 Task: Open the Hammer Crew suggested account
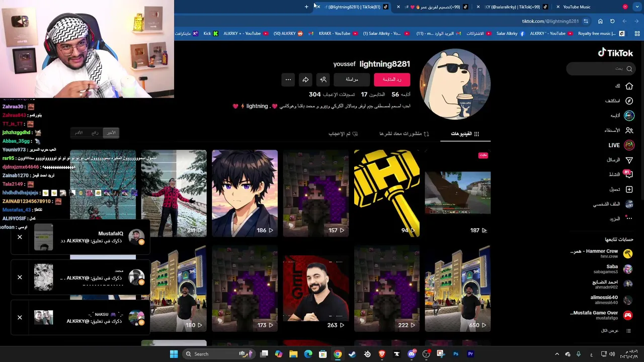click(x=602, y=253)
